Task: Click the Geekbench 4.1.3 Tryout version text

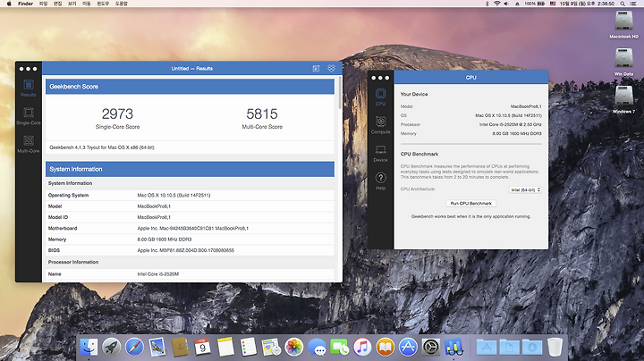Action: (x=102, y=147)
